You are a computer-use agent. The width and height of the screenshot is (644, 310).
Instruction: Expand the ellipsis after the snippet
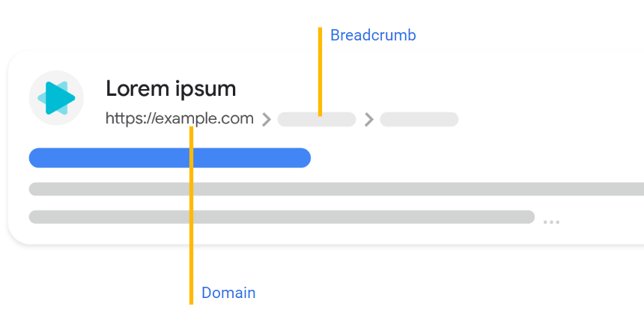pyautogui.click(x=551, y=222)
